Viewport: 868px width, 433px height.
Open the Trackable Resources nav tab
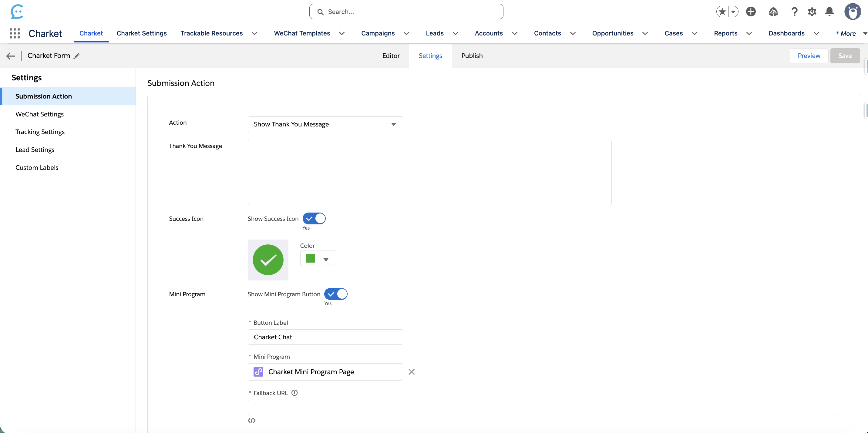pyautogui.click(x=212, y=33)
